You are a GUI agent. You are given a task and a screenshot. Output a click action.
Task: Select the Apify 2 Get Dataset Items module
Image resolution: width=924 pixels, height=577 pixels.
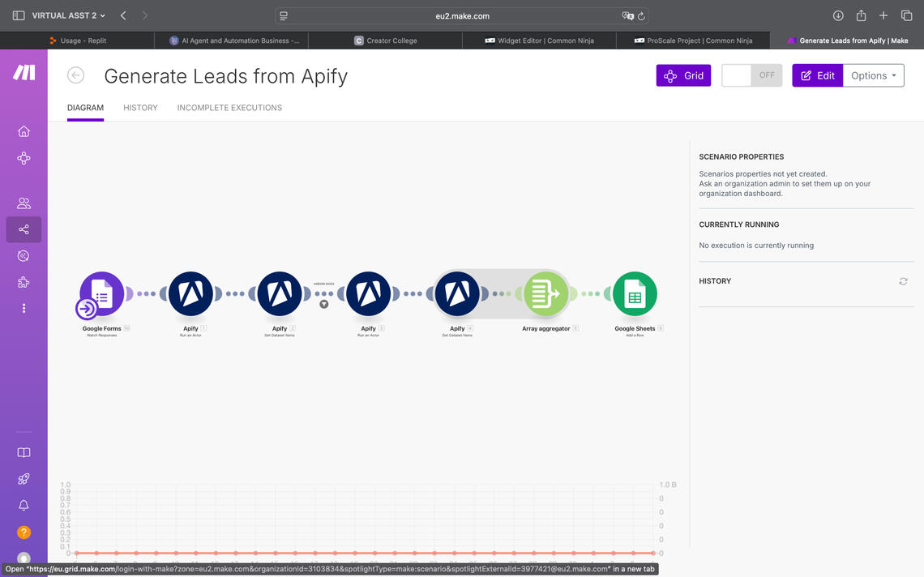(x=280, y=293)
